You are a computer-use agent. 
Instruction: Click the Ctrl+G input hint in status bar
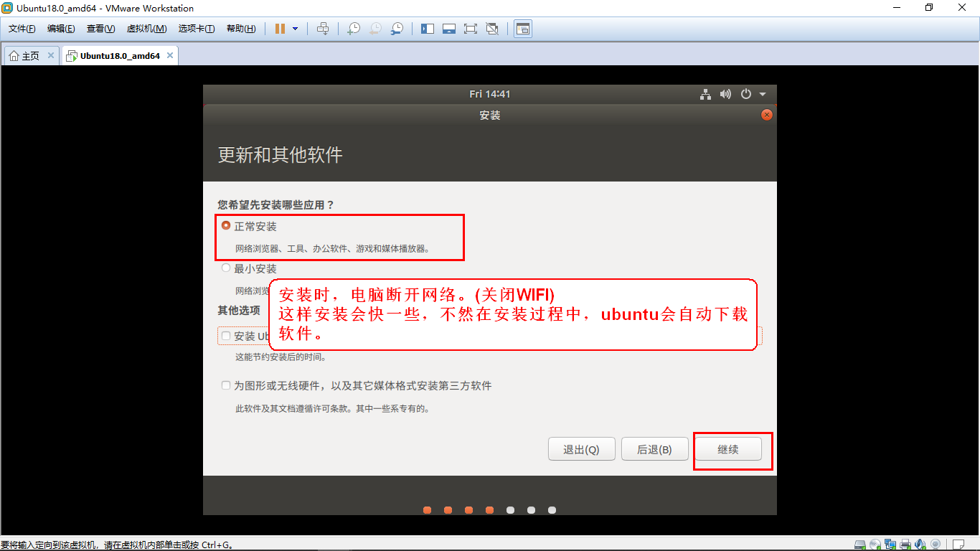[116, 545]
